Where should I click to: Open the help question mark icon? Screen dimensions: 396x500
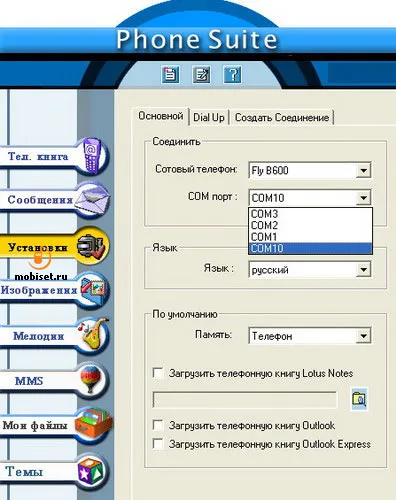tap(232, 74)
